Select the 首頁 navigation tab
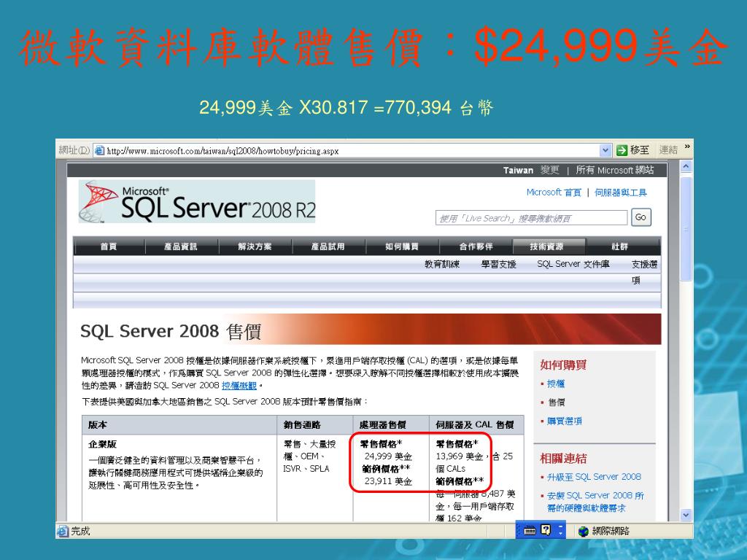Viewport: 747px width, 560px height. tap(109, 246)
